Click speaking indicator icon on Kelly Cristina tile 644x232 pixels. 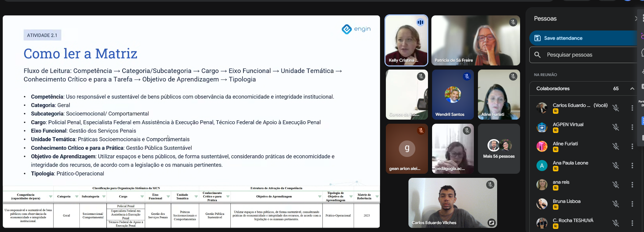pyautogui.click(x=420, y=22)
